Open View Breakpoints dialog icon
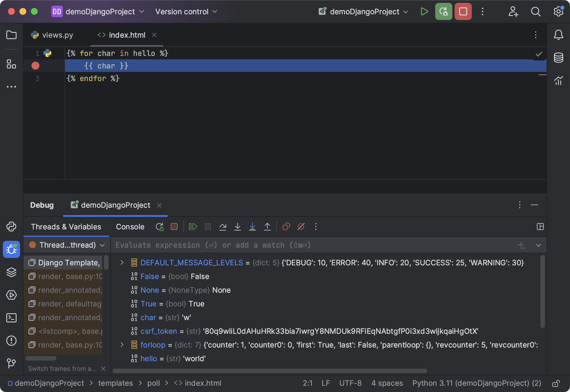The width and height of the screenshot is (570, 392). tap(286, 227)
